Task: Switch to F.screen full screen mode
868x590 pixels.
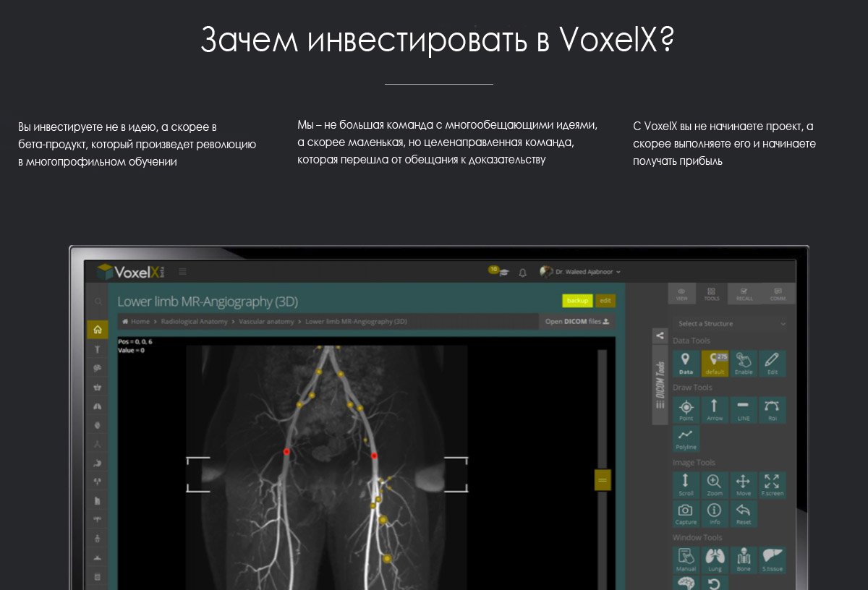Action: (x=773, y=484)
